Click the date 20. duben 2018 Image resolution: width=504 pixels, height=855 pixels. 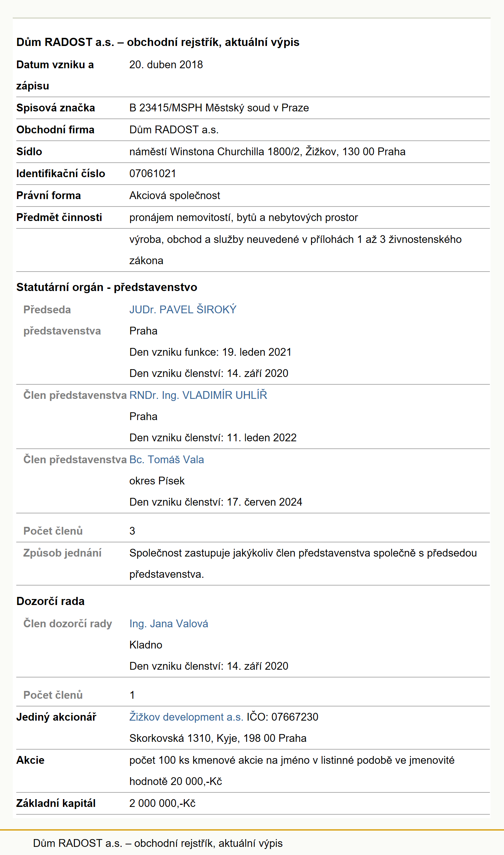tap(166, 65)
